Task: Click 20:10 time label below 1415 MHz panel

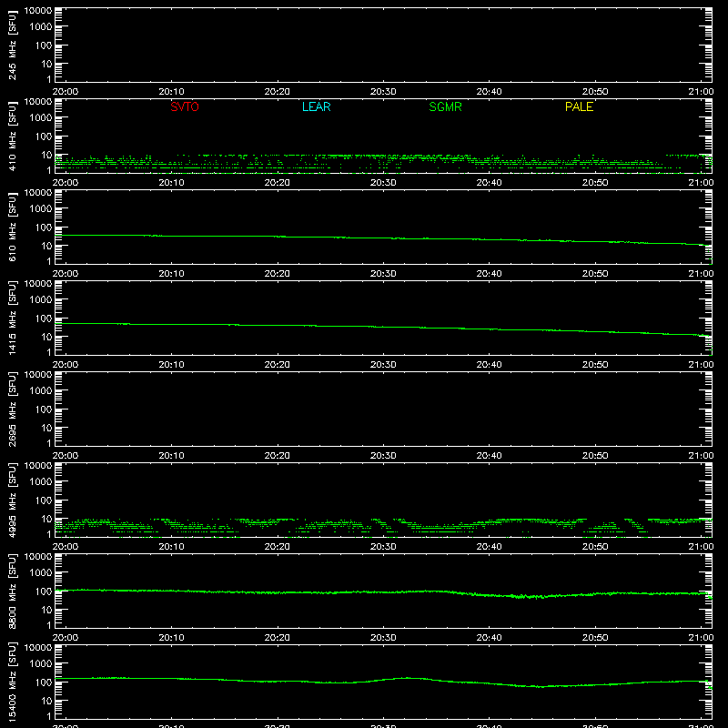Action: [171, 365]
